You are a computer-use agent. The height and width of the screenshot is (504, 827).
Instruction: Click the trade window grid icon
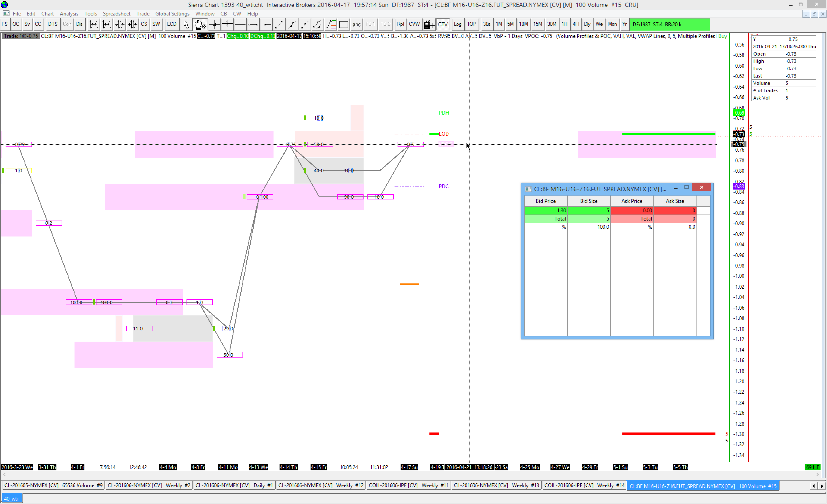(x=429, y=25)
